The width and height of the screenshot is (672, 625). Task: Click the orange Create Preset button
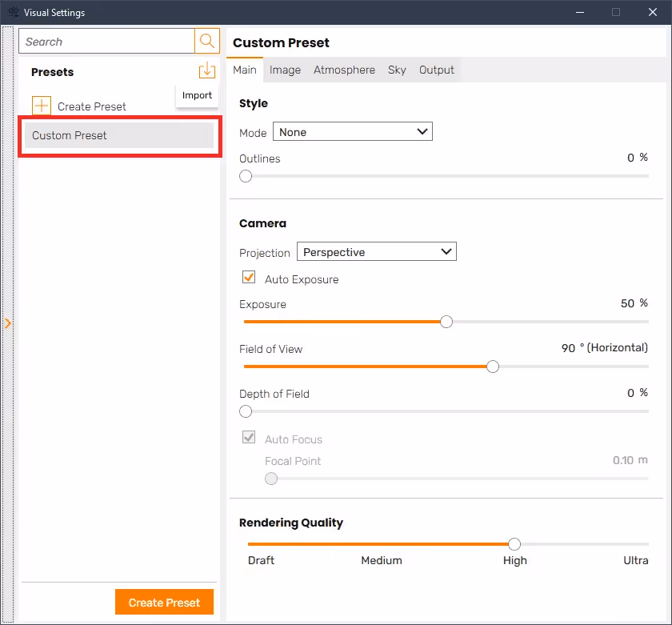point(164,602)
